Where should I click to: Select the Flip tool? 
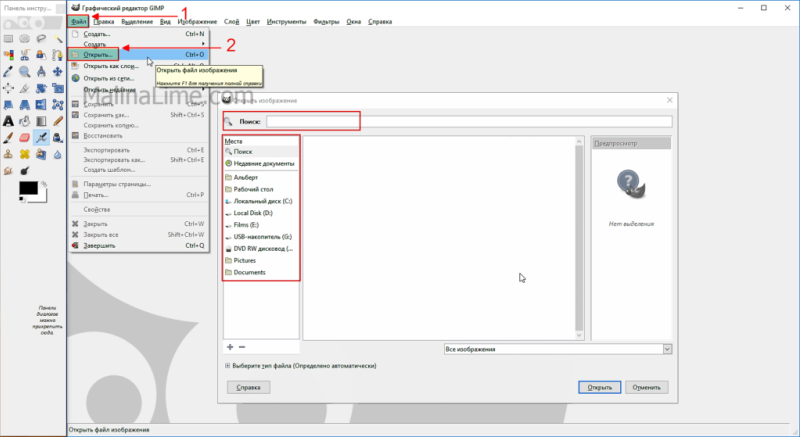[41, 105]
